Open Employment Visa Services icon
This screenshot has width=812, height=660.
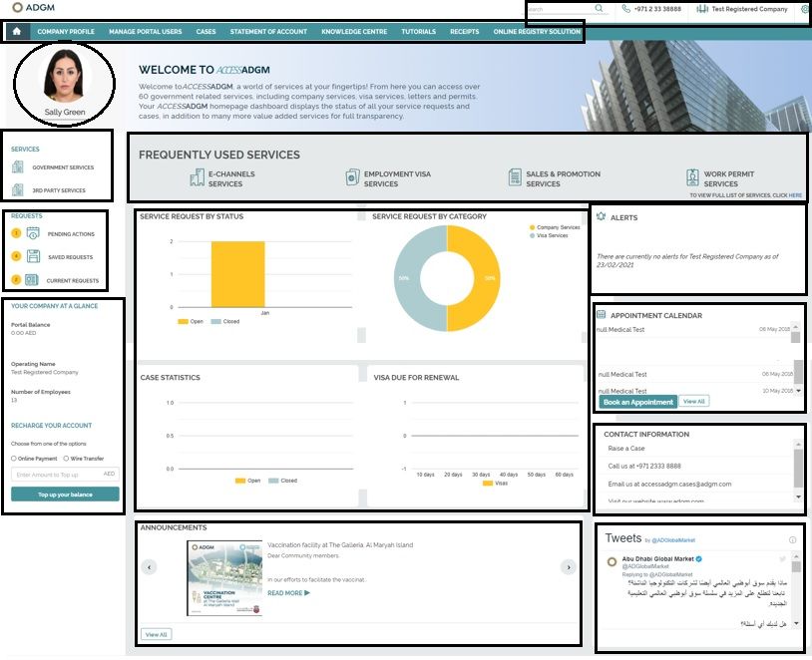tap(352, 177)
